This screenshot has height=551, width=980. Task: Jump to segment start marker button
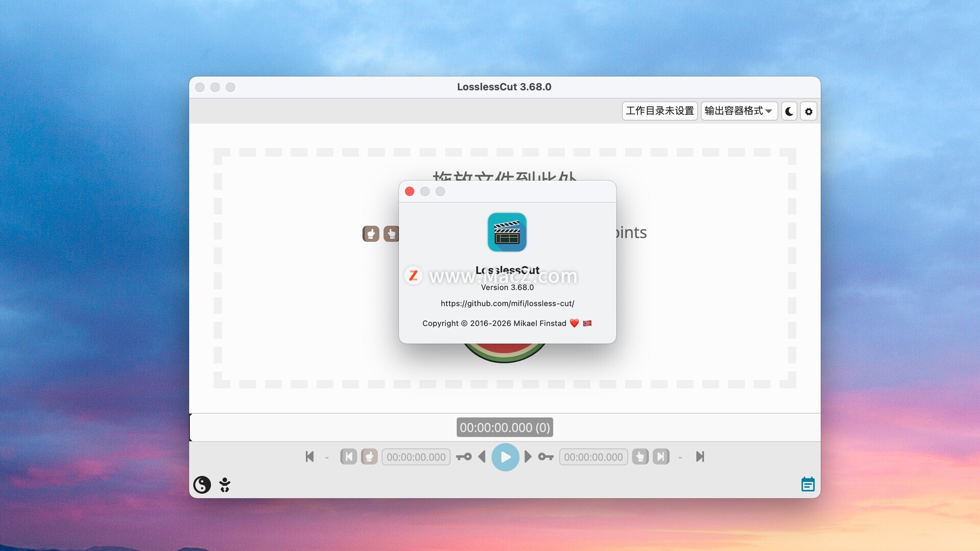click(x=349, y=457)
